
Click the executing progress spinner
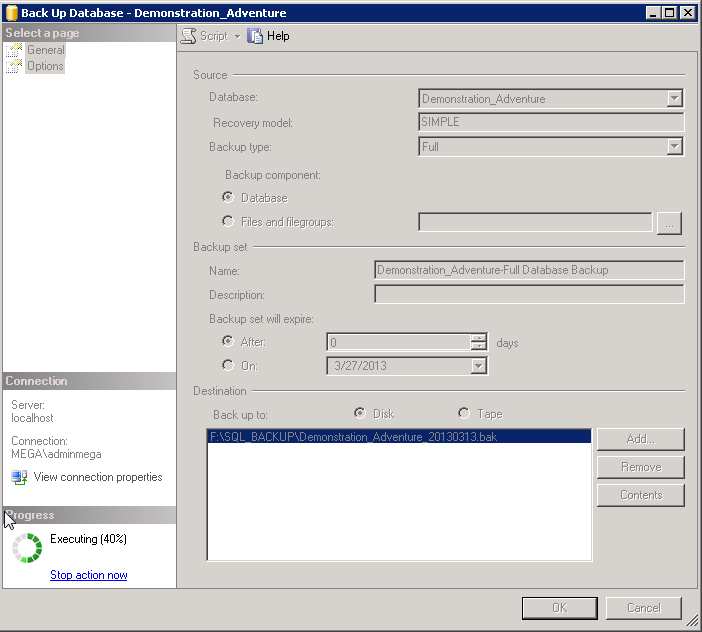pos(27,548)
